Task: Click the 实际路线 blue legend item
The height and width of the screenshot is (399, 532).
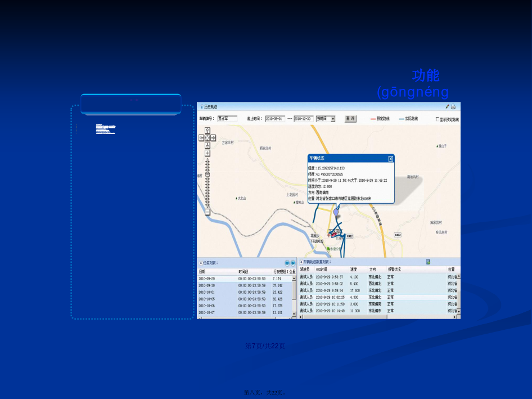Action: pos(408,119)
